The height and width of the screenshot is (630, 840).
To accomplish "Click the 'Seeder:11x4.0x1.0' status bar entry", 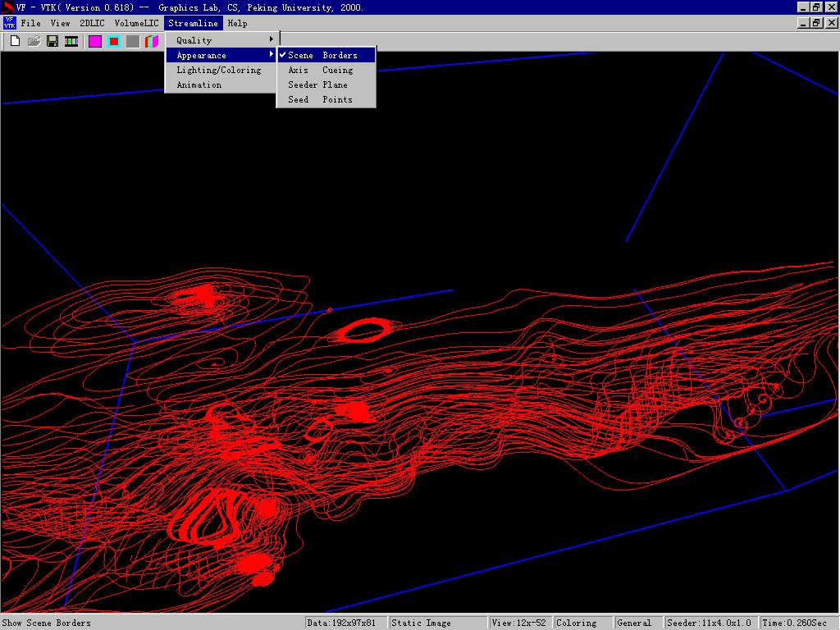I will click(711, 623).
